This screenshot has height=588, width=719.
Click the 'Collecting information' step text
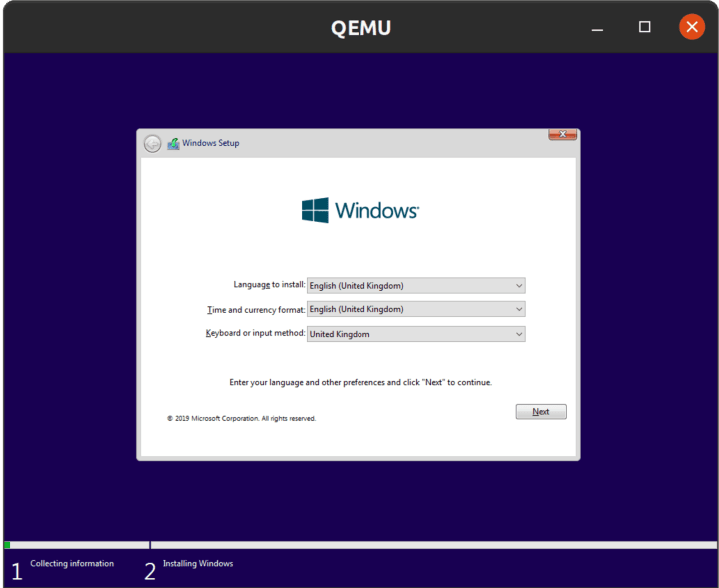[x=72, y=564]
